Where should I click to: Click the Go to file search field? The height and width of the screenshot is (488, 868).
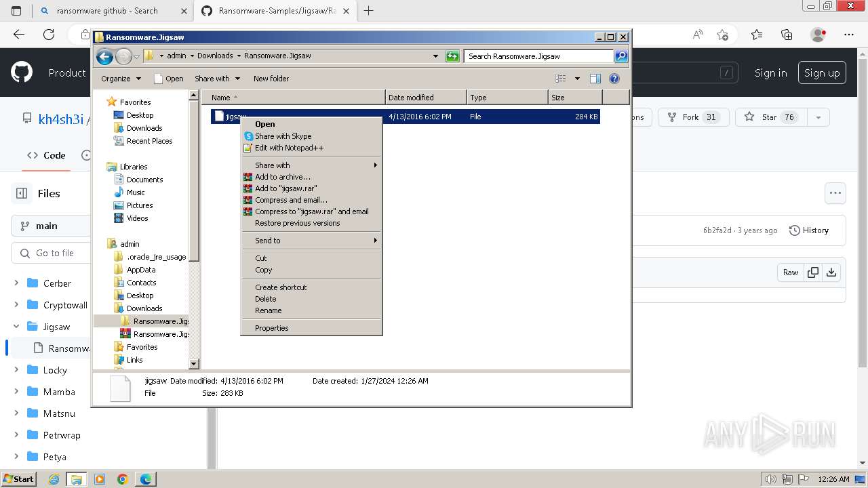pos(51,253)
